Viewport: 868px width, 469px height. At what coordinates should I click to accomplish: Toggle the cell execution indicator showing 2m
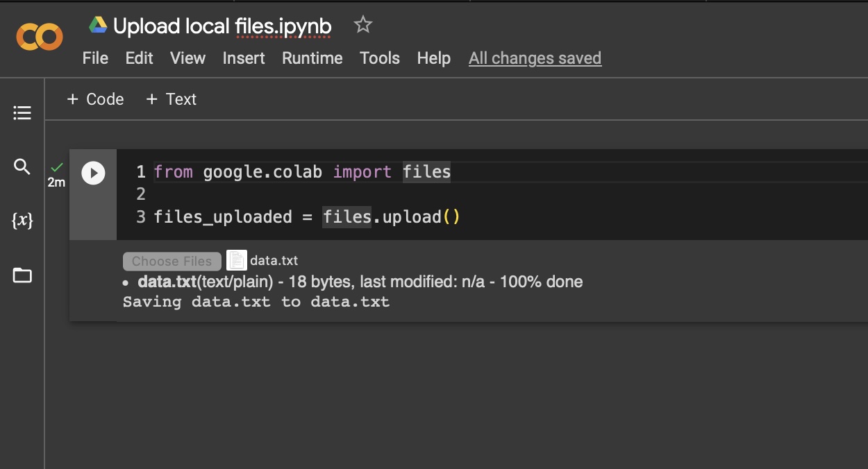[56, 182]
